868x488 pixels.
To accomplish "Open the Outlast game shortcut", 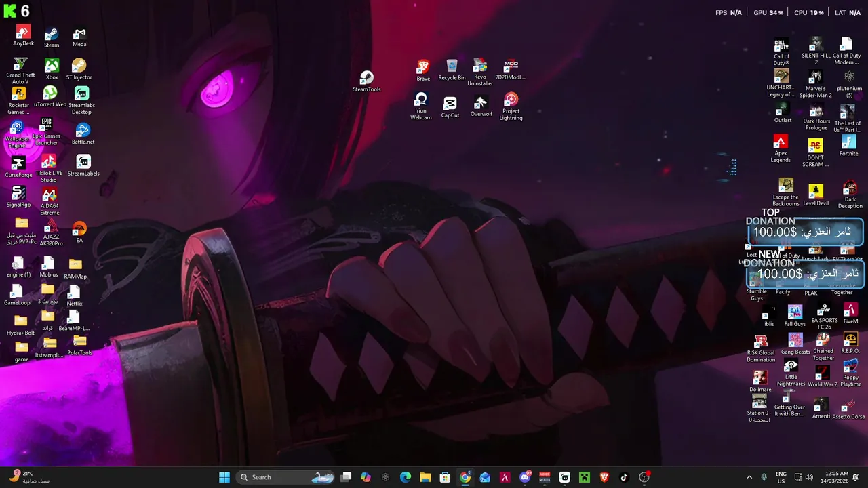I will tap(783, 113).
